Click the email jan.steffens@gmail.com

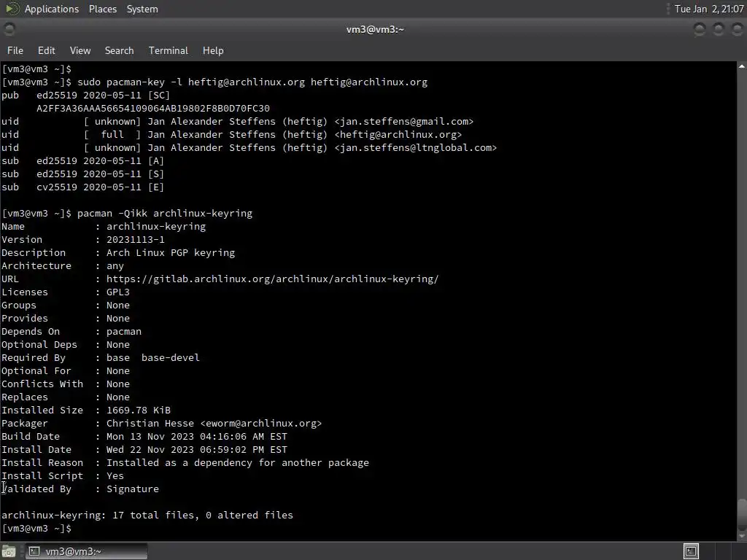tap(404, 122)
